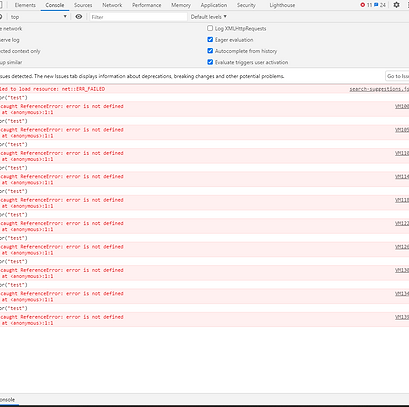Click the 11 errors count
409x407 pixels.
pos(369,5)
